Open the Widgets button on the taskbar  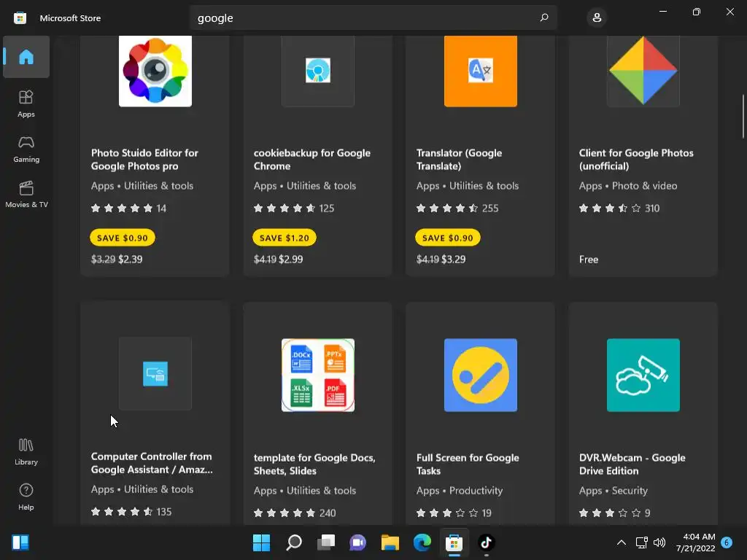[20, 542]
